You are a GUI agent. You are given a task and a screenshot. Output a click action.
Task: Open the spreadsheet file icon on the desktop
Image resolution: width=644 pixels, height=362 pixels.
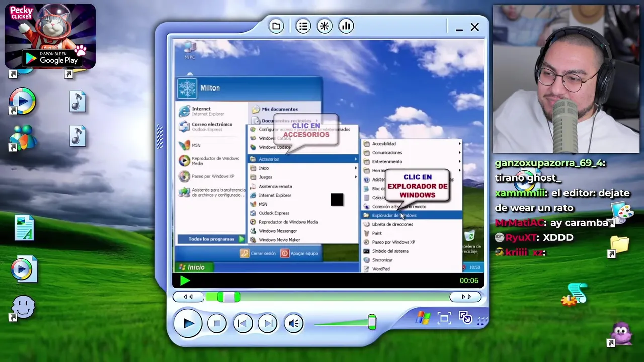(x=24, y=228)
